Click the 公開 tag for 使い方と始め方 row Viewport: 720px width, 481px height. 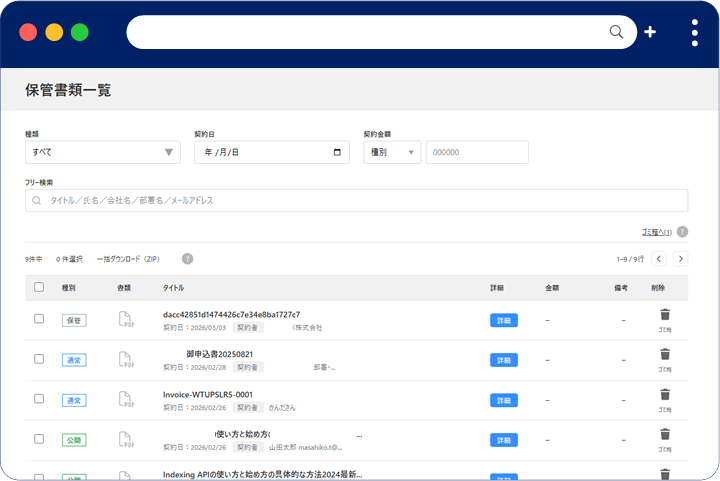pos(74,440)
